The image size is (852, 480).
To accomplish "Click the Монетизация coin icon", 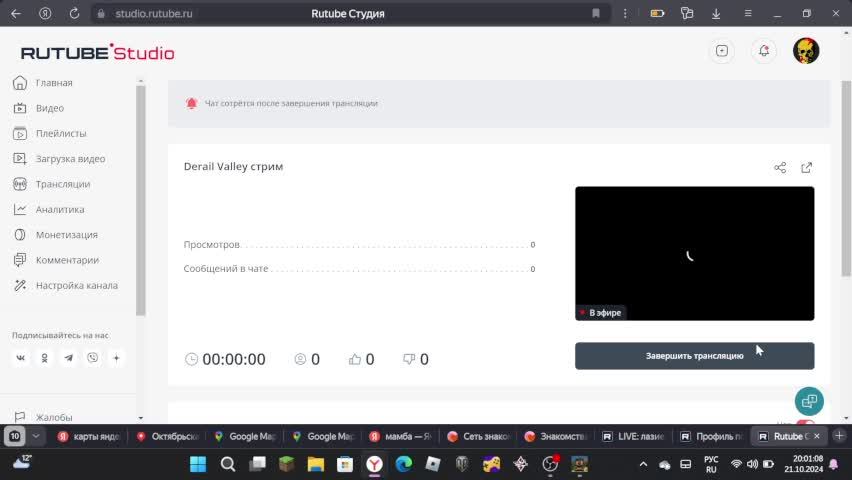I will (20, 235).
